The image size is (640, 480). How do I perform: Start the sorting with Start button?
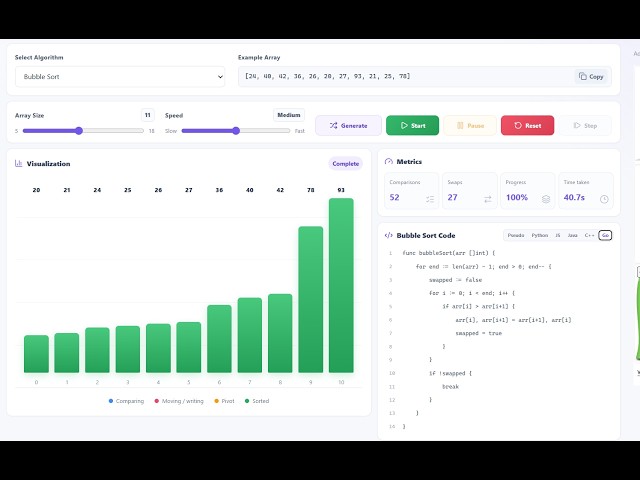412,125
